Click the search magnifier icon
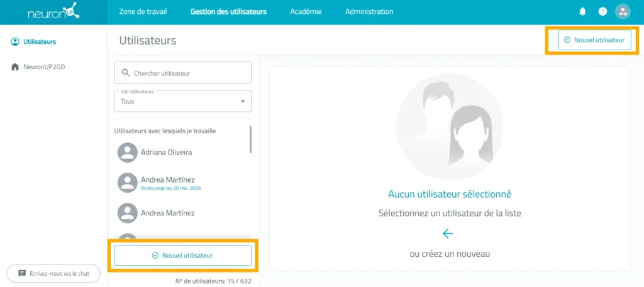The image size is (644, 287). [126, 73]
